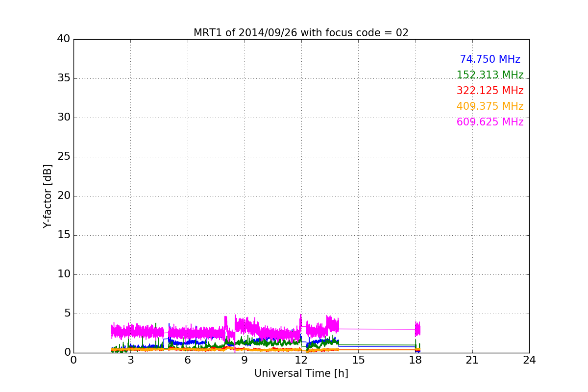Click the y-axis tick label '30'
The width and height of the screenshot is (588, 392).
tap(64, 118)
